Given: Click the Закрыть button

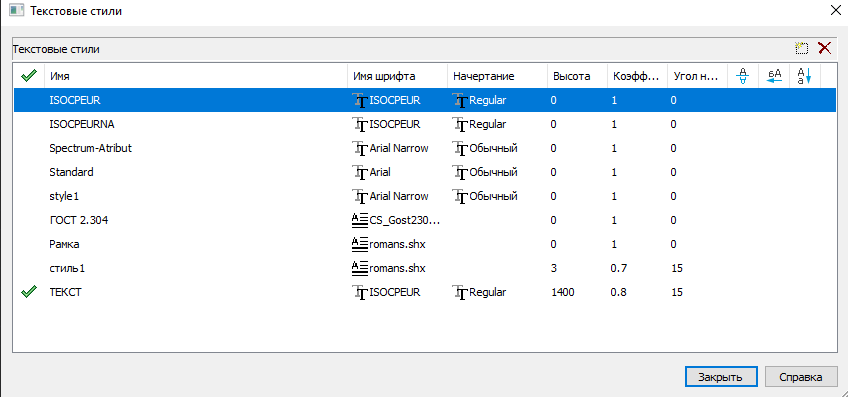Looking at the screenshot, I should [721, 377].
